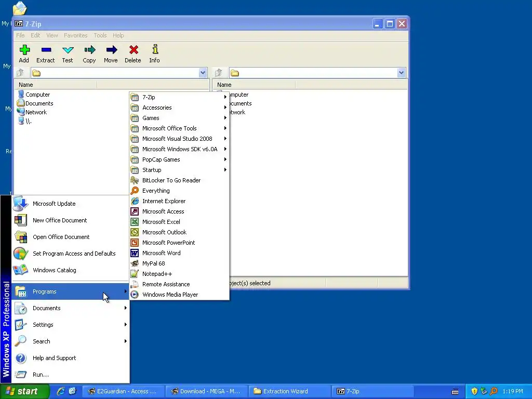This screenshot has height=399, width=532.
Task: Expand PopCap Games submenu
Action: pyautogui.click(x=179, y=159)
